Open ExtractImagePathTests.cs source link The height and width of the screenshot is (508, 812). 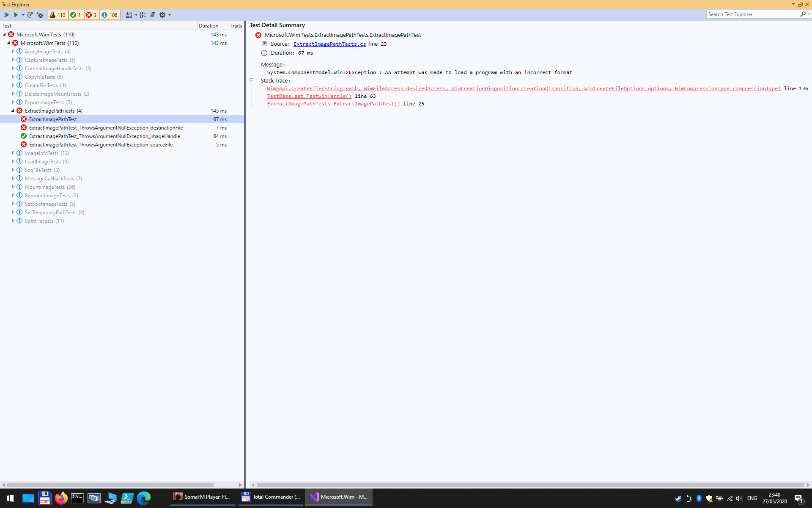pyautogui.click(x=329, y=44)
